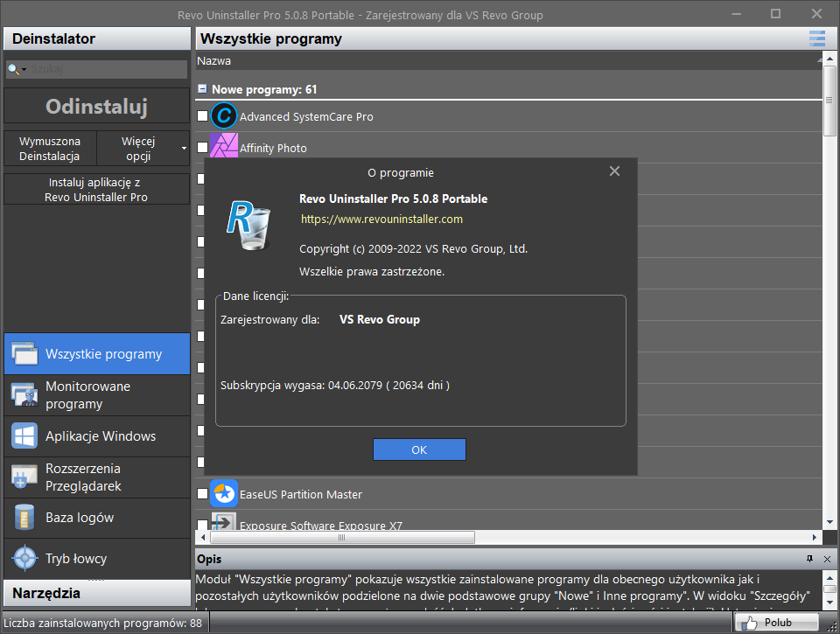
Task: Click the Opis panel scroll up arrow
Action: tap(829, 577)
